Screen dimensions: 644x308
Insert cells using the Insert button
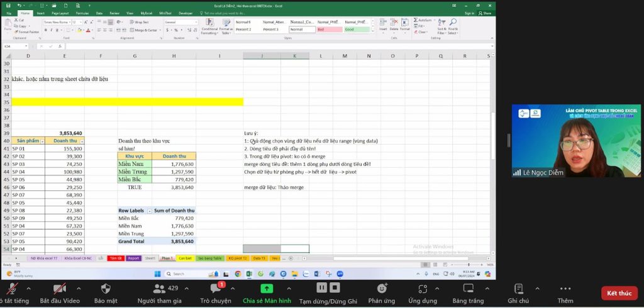click(x=383, y=26)
